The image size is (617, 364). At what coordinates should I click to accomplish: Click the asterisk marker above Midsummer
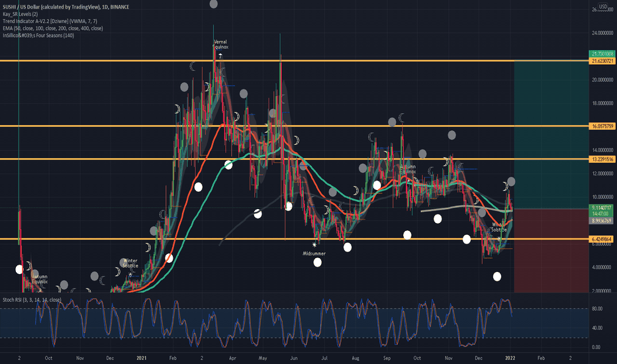pos(314,245)
